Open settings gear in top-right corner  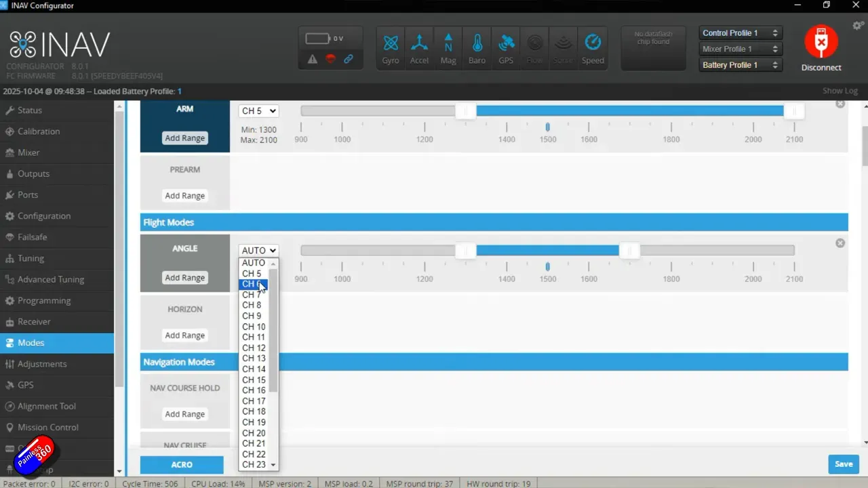coord(858,26)
